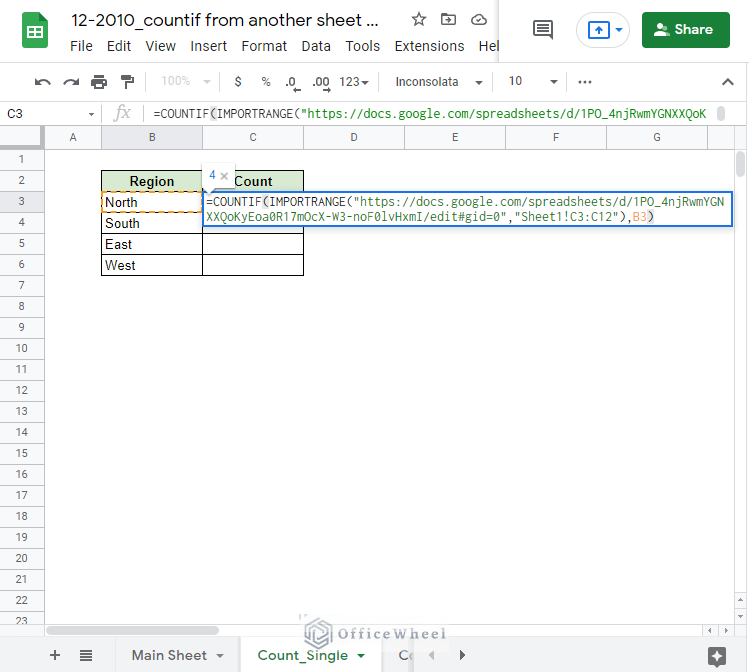This screenshot has width=749, height=672.
Task: Click the document title to rename
Action: click(x=225, y=20)
